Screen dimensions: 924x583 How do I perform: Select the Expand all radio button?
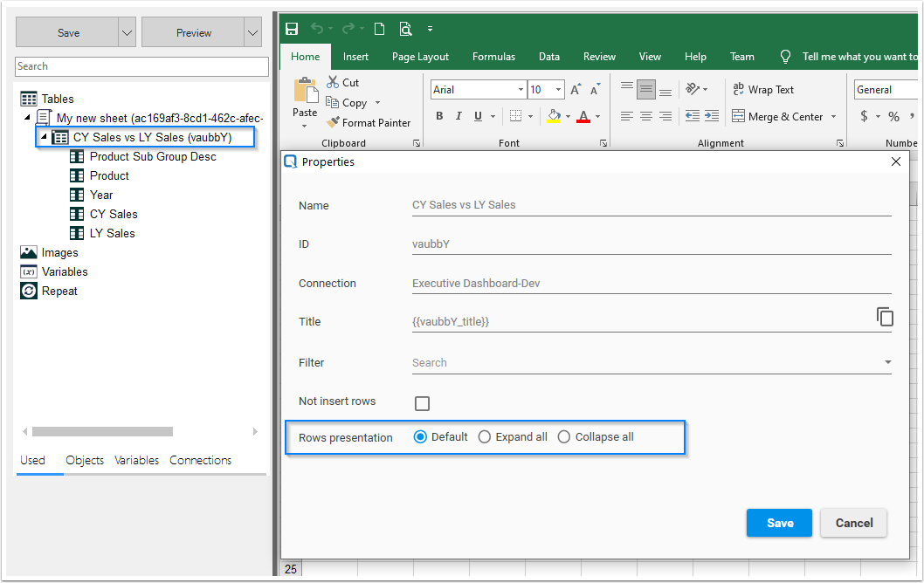(485, 436)
